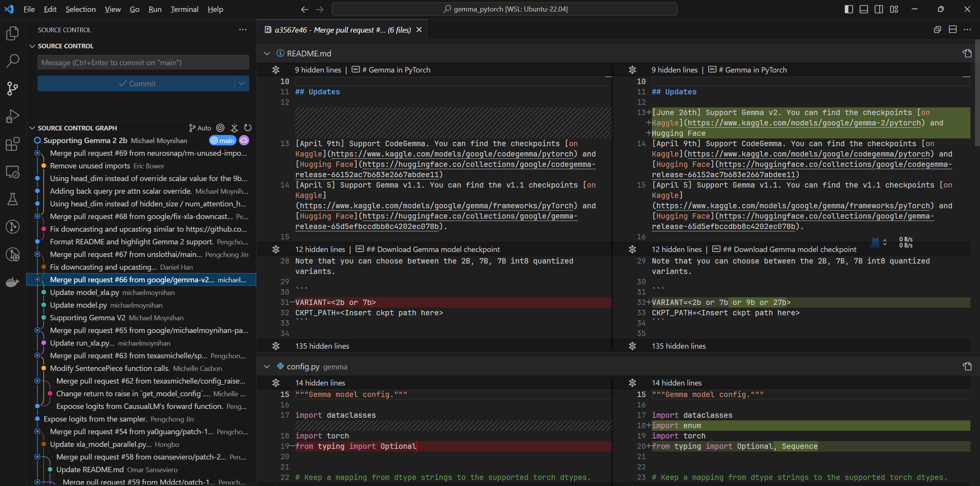Click the commit message input field
This screenshot has width=980, height=486.
[143, 63]
